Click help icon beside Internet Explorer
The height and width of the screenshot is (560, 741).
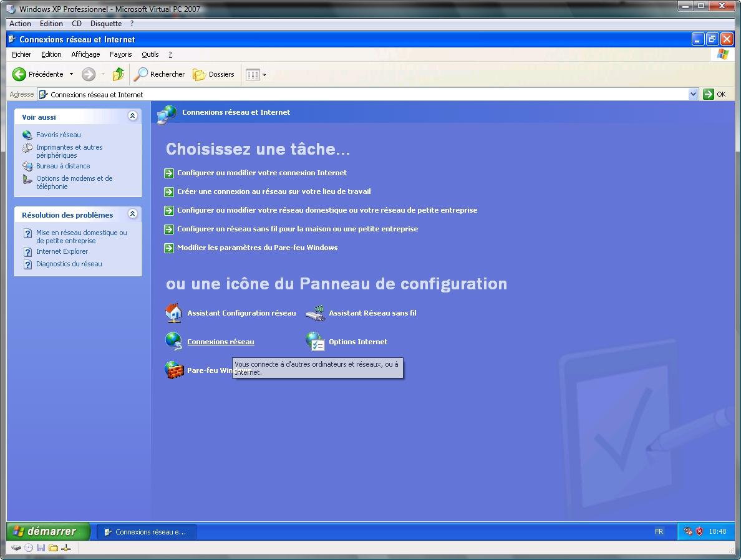point(28,252)
